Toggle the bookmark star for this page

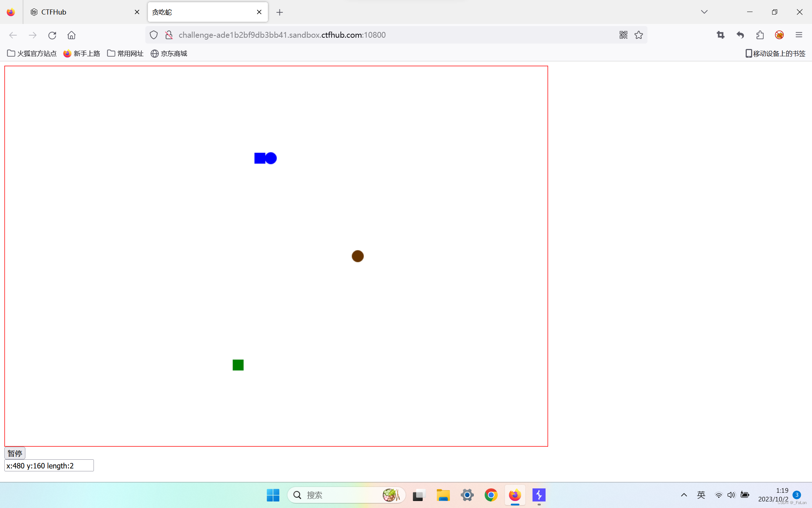[x=639, y=35]
